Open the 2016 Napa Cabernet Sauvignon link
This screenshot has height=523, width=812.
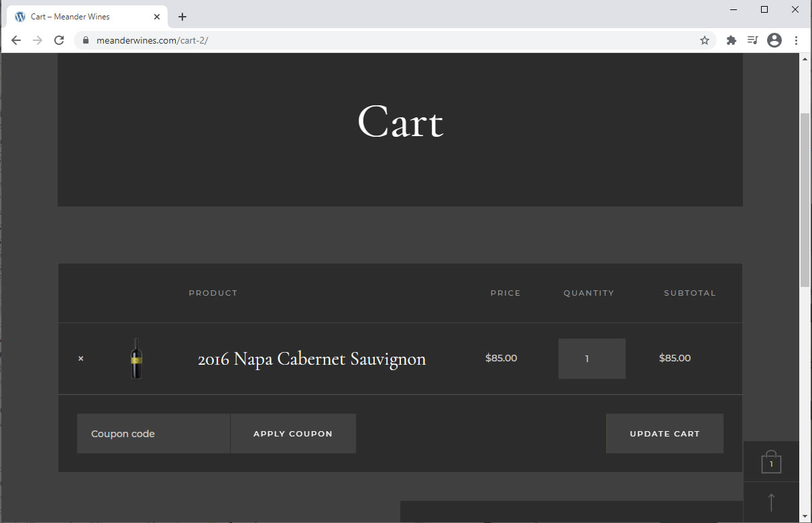(311, 359)
